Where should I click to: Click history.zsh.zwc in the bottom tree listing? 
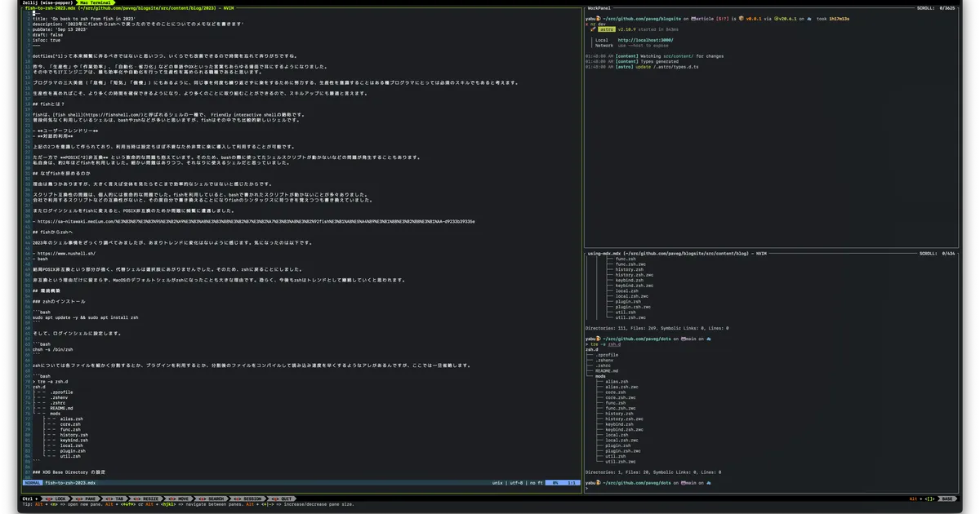tap(625, 419)
